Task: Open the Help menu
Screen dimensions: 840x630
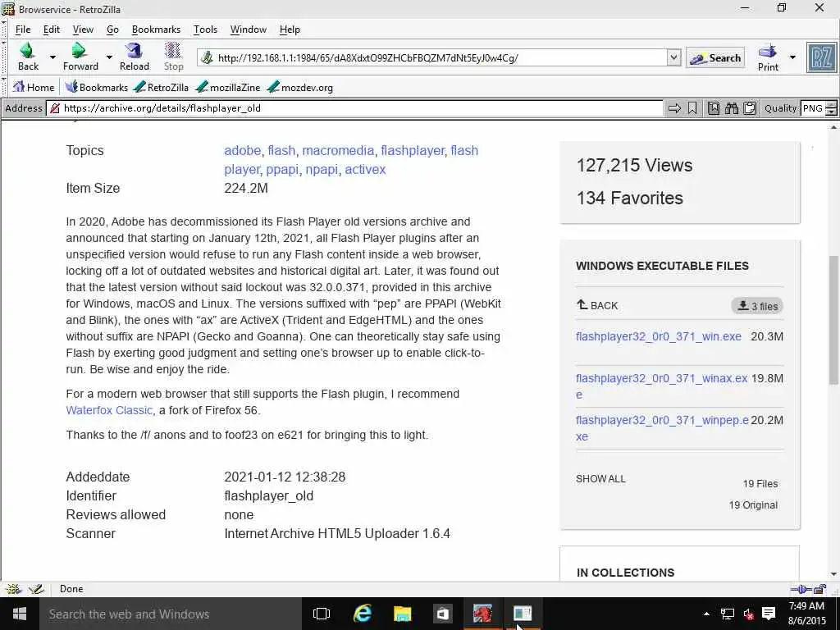Action: coord(290,30)
